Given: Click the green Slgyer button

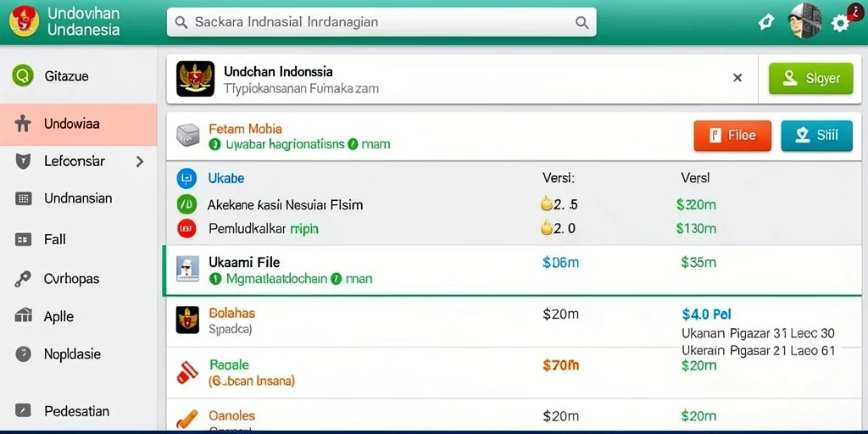Looking at the screenshot, I should (x=811, y=79).
